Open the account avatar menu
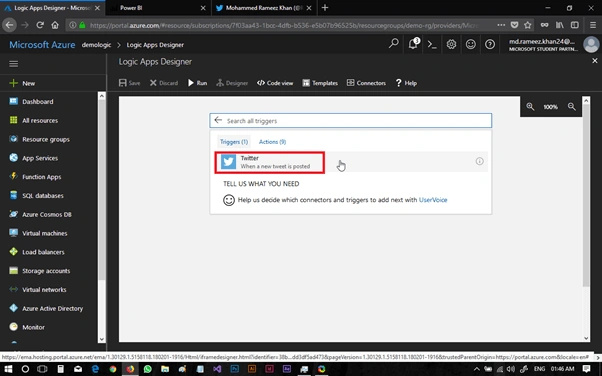This screenshot has height=376, width=602. coord(591,45)
